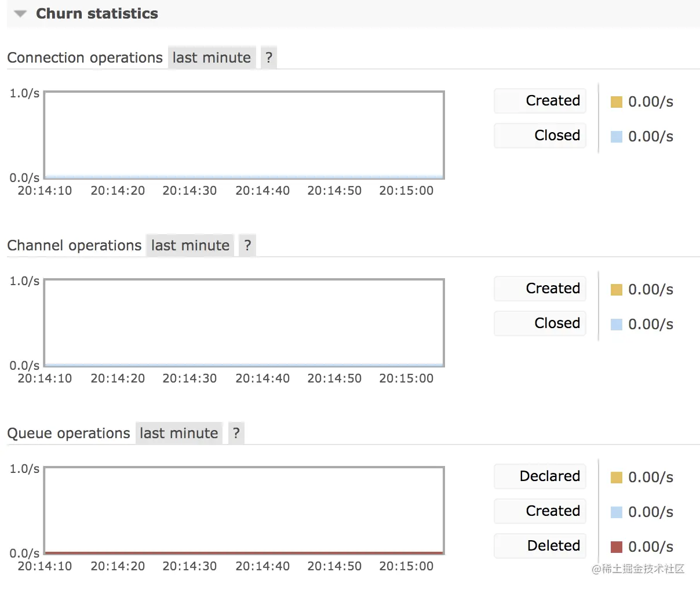Click Closed label under Connection operations

point(540,136)
